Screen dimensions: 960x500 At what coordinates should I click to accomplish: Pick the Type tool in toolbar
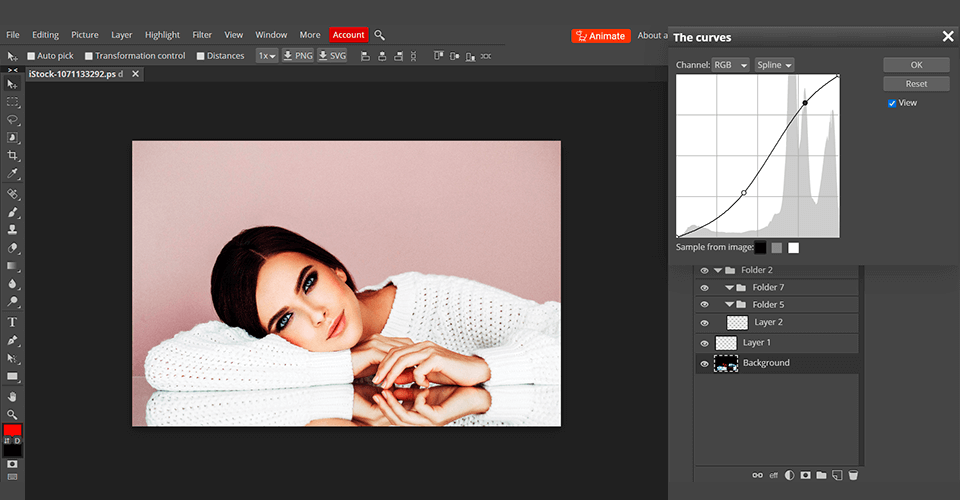13,322
